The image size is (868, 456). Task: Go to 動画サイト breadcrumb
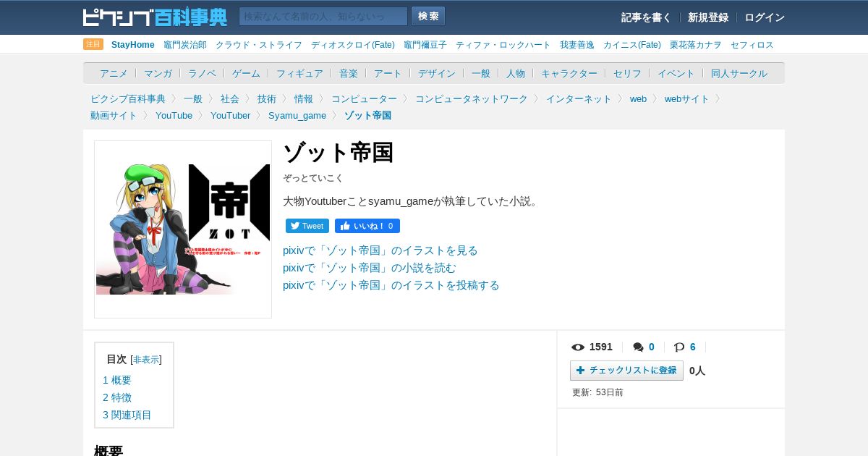click(114, 115)
